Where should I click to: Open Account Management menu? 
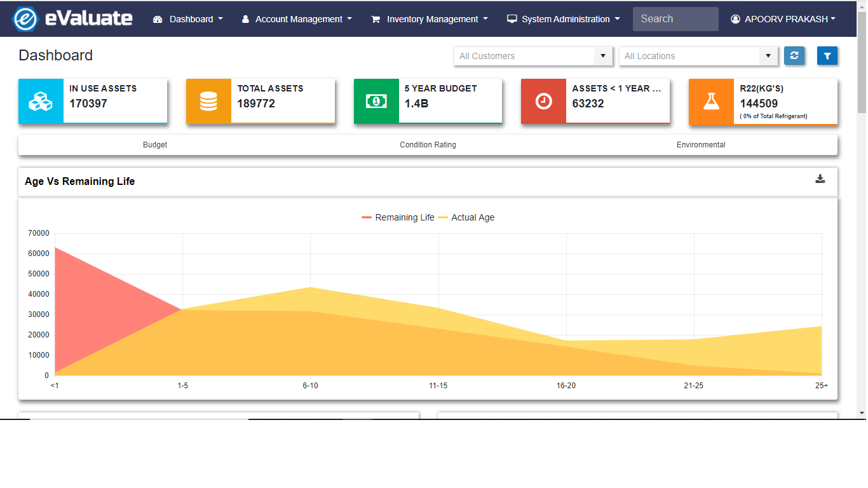point(297,19)
